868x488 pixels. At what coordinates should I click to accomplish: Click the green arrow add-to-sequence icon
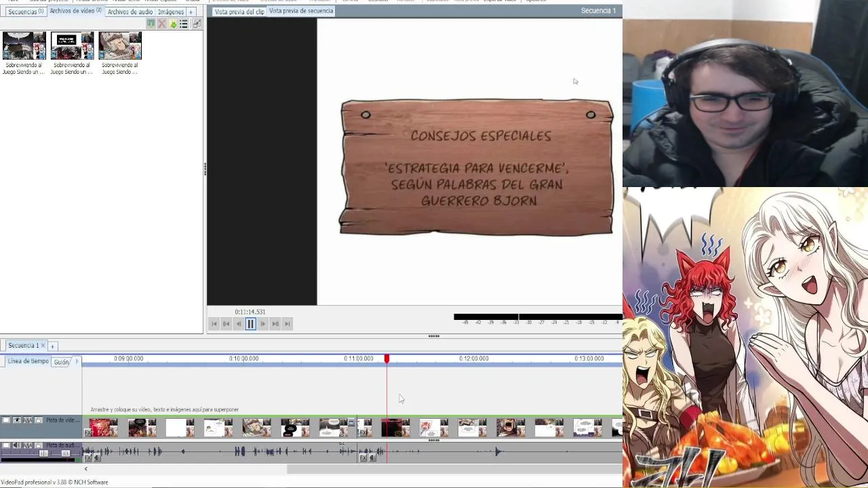point(151,24)
